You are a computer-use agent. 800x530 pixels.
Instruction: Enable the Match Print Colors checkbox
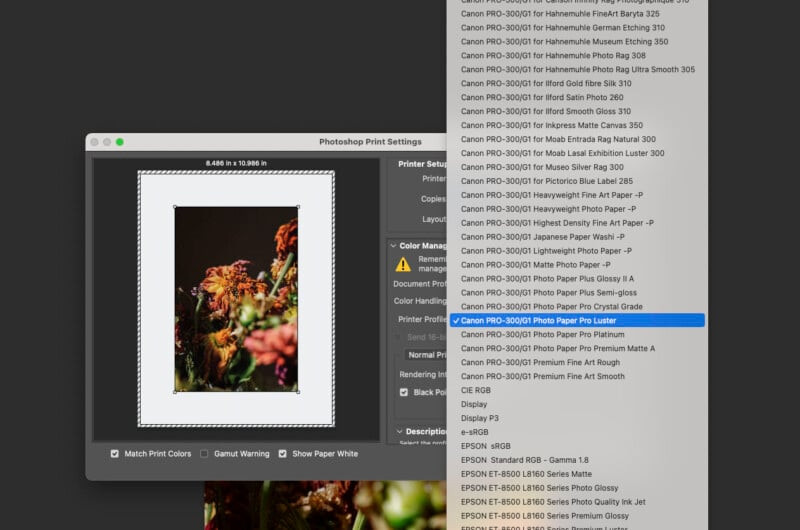(115, 453)
